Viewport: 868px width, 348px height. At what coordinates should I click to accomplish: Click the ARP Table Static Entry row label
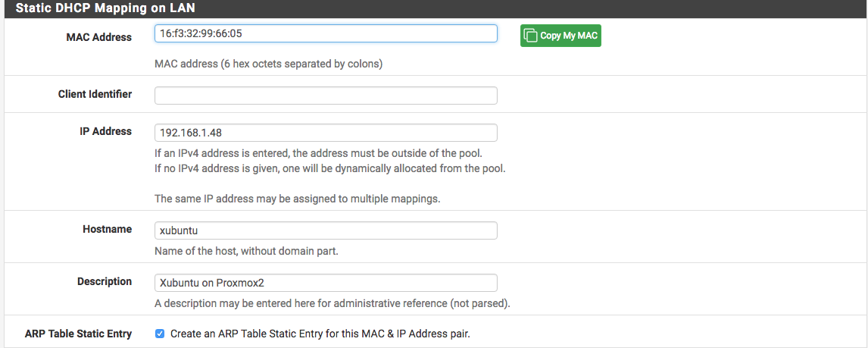(78, 334)
